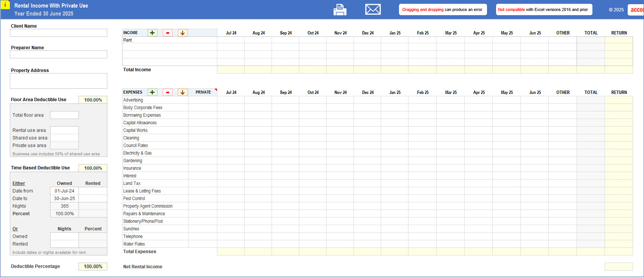Click the Time Based Deductible Use 100.00% value
Screen dimensions: 644x277
coord(93,168)
